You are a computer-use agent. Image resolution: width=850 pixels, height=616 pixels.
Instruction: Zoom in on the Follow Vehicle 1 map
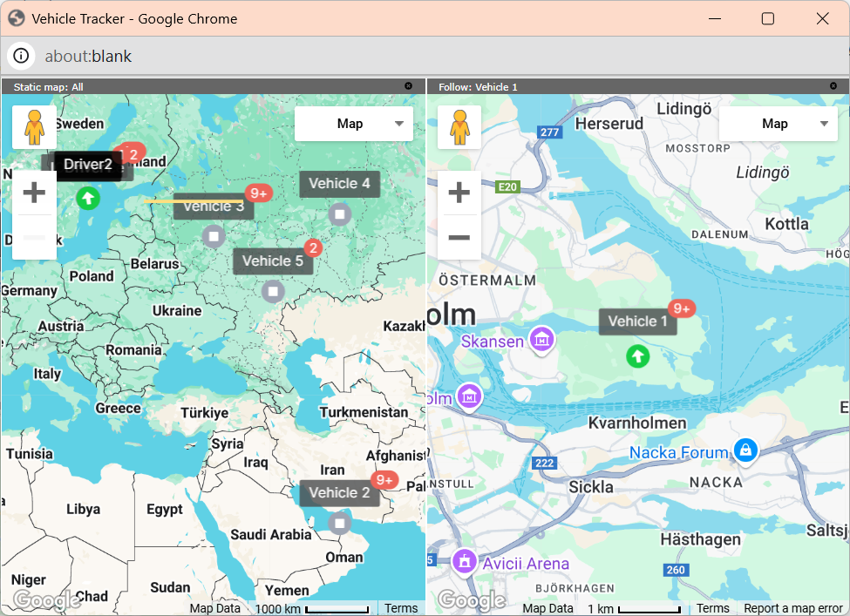(x=459, y=193)
